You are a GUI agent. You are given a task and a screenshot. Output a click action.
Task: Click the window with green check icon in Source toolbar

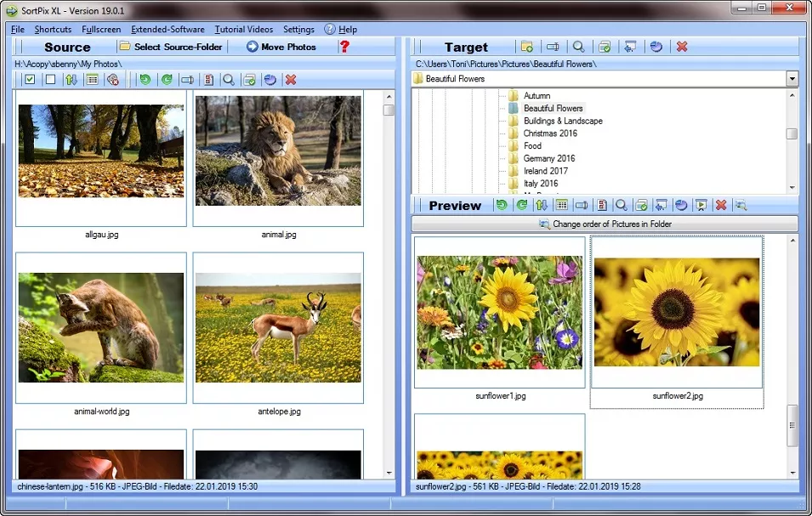point(250,79)
